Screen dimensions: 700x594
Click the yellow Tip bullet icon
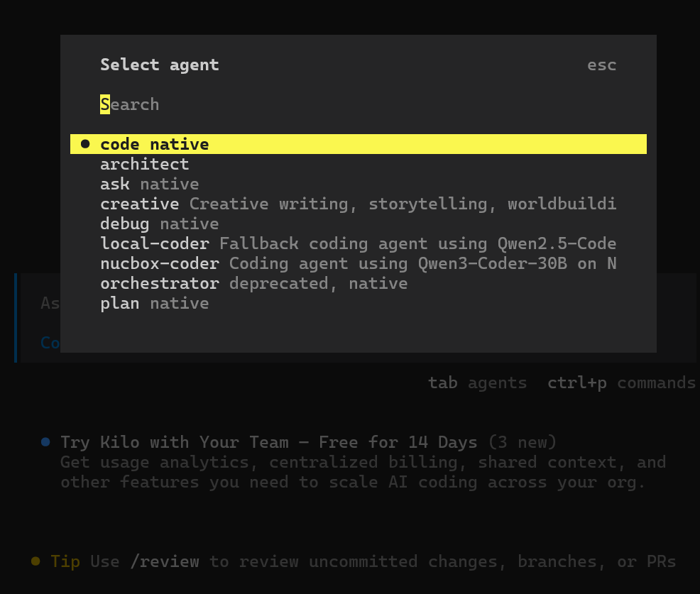tap(35, 561)
